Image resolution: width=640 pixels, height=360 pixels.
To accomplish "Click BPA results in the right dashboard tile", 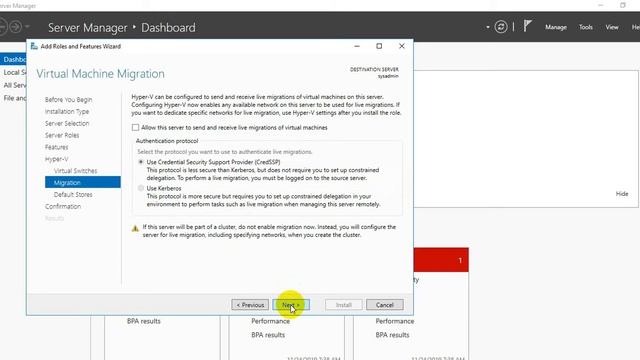I will [x=392, y=335].
